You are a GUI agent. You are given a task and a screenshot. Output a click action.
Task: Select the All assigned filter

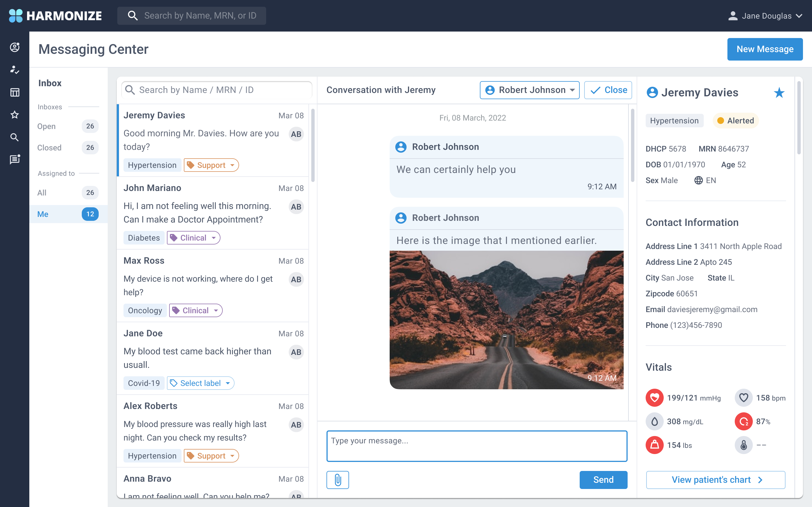pyautogui.click(x=42, y=192)
